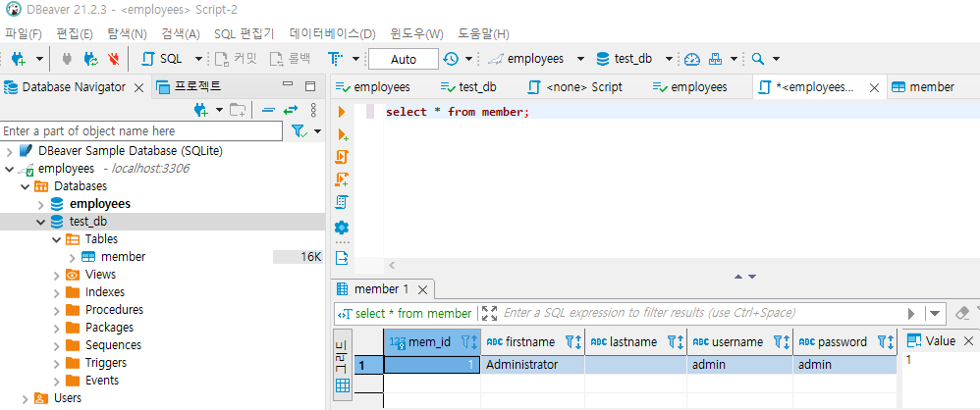Close the member 1 result tab

pos(422,289)
